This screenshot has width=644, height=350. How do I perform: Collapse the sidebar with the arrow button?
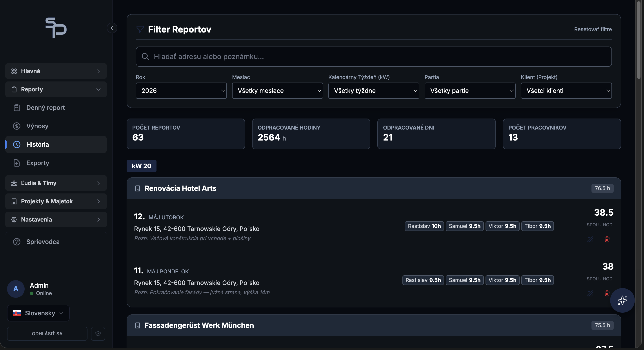click(112, 28)
